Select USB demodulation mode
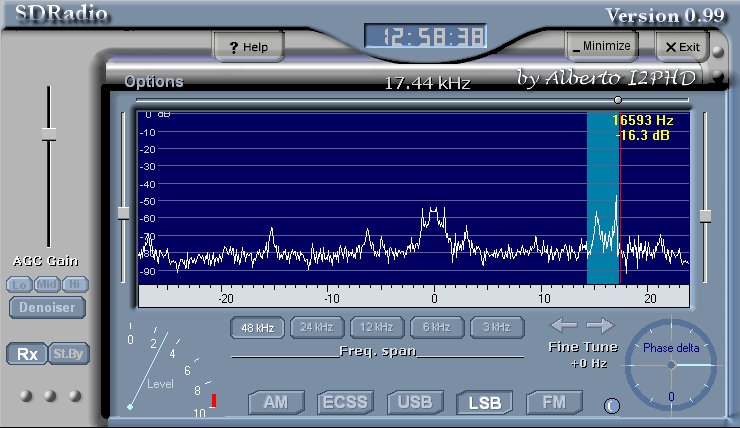Screen dimensions: 740x428 [415, 403]
